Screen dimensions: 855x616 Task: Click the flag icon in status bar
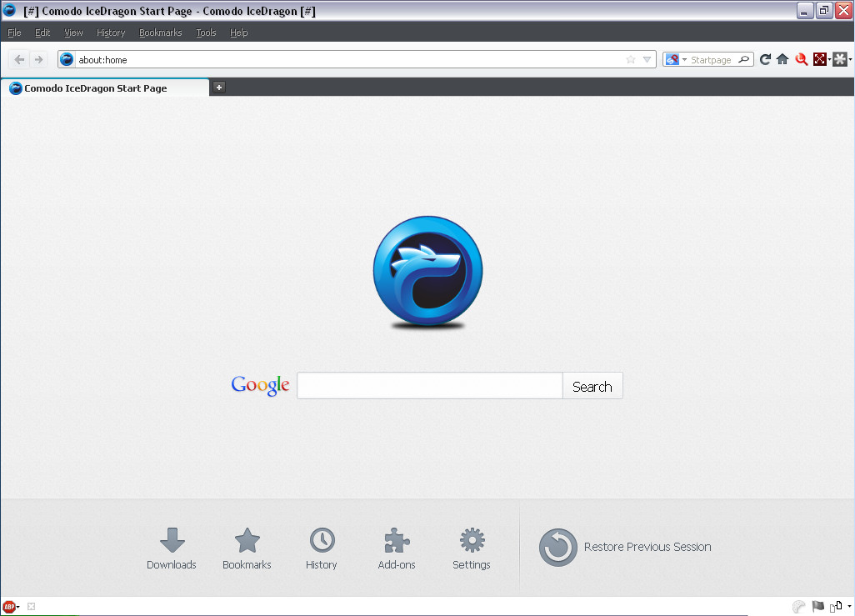click(818, 606)
